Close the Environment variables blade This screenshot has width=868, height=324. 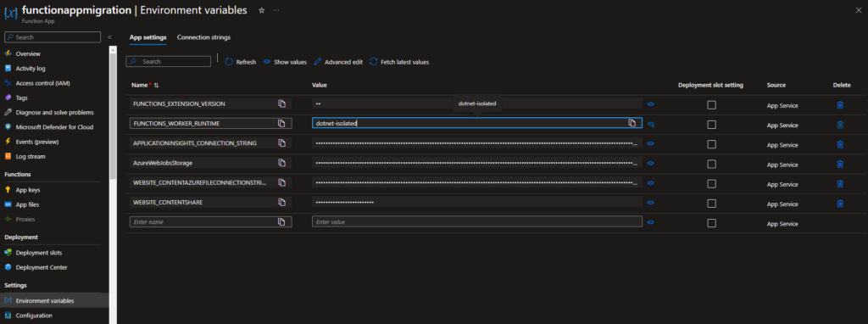pyautogui.click(x=858, y=10)
